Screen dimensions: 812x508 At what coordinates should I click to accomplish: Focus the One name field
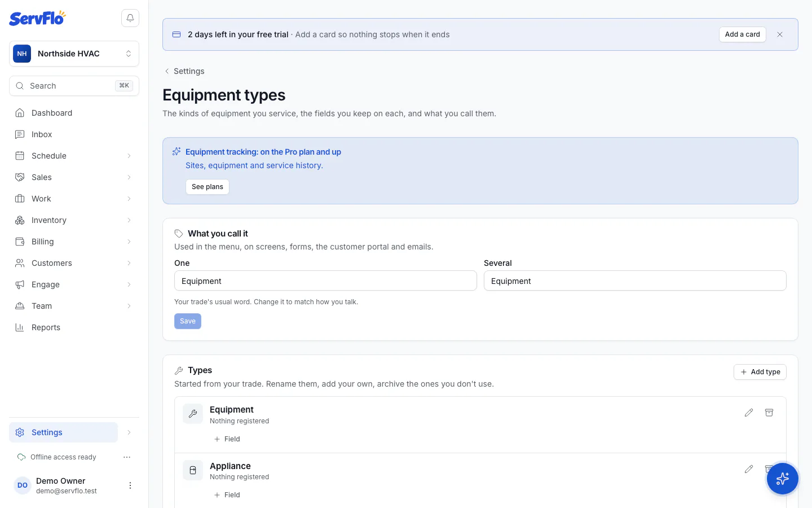(x=325, y=281)
